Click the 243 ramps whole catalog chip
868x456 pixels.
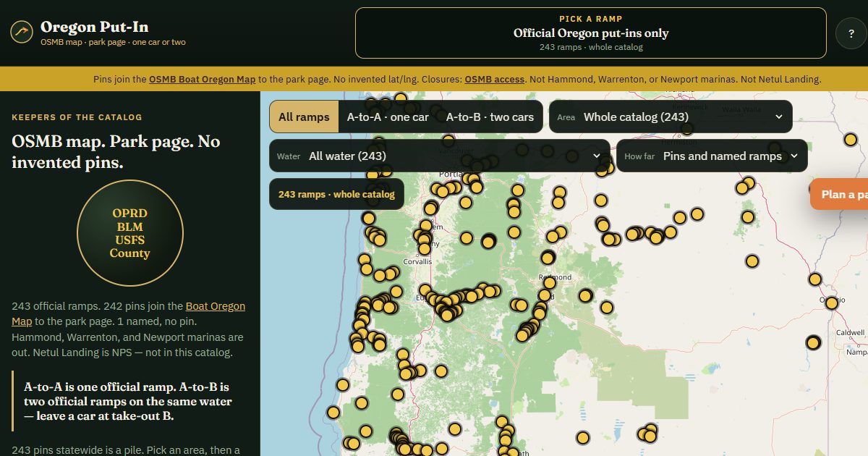(x=336, y=195)
